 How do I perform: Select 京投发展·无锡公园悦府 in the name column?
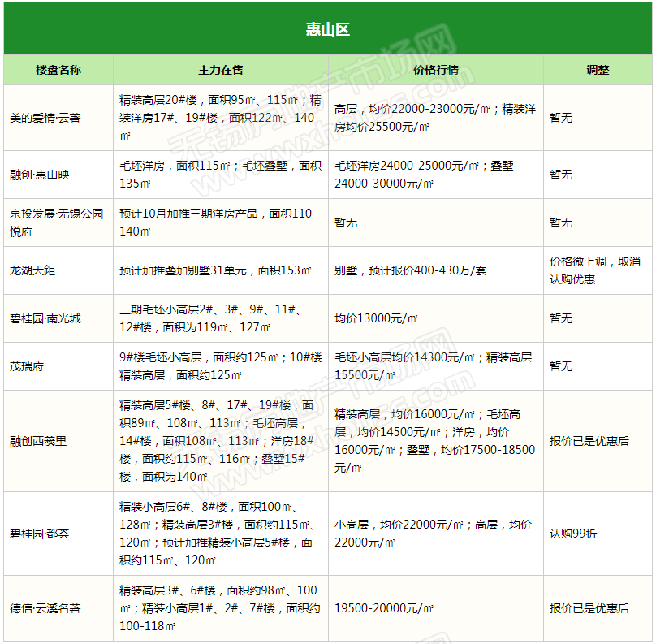tap(57, 223)
